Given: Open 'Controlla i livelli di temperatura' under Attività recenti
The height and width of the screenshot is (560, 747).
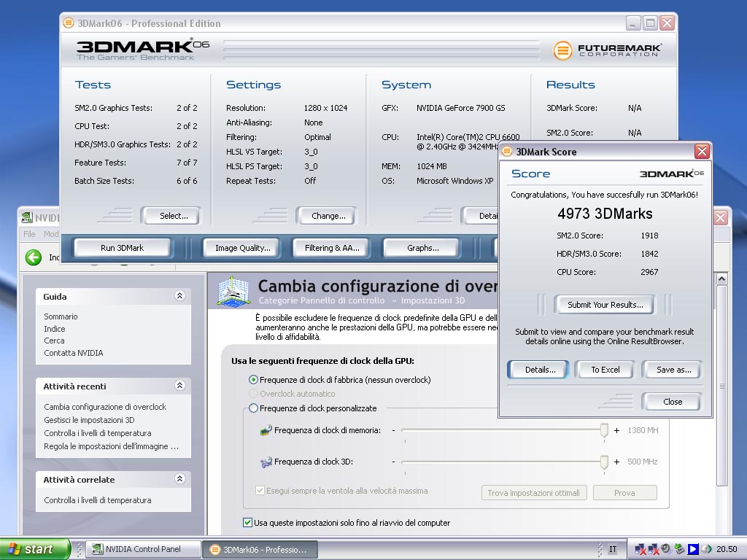Looking at the screenshot, I should click(98, 433).
